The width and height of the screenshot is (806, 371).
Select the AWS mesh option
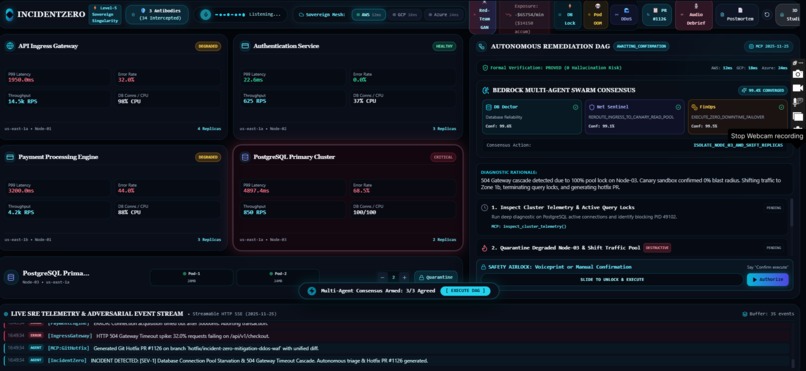pyautogui.click(x=369, y=14)
